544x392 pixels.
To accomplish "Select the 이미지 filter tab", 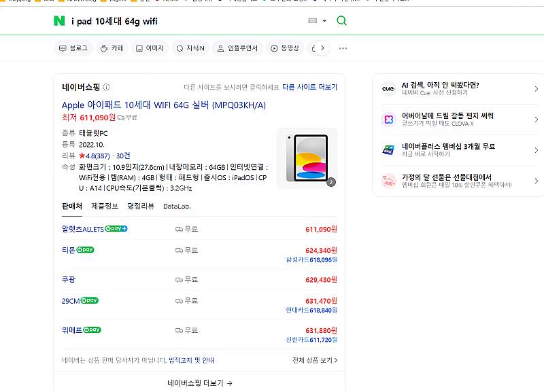I will pos(150,48).
